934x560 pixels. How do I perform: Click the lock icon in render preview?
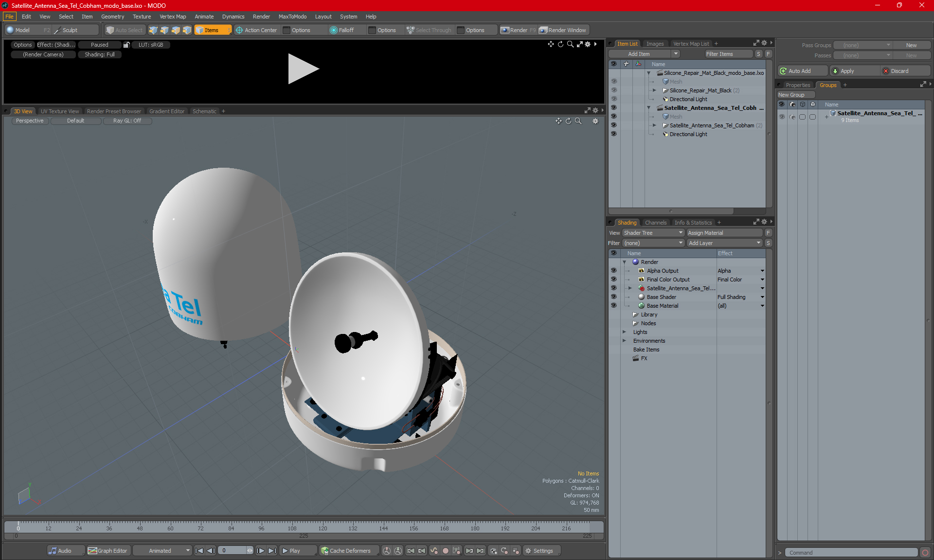126,45
